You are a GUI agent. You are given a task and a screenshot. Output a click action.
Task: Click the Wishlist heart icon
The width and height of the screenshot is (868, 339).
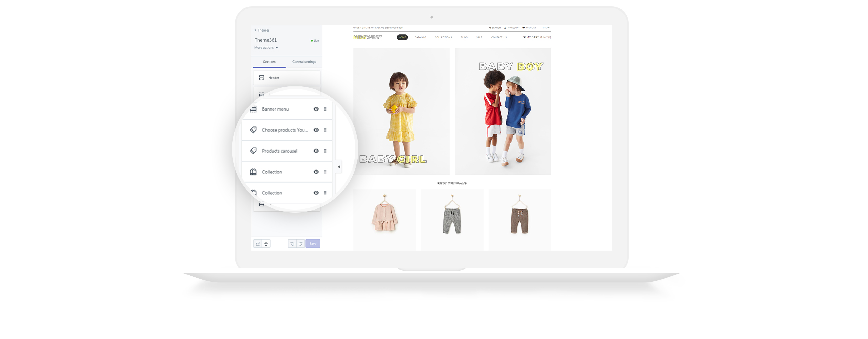coord(524,28)
